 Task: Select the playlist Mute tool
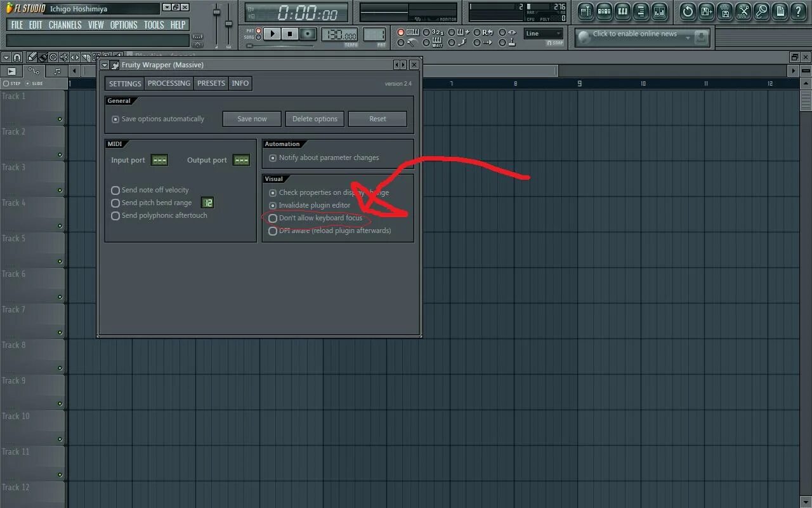[x=64, y=58]
